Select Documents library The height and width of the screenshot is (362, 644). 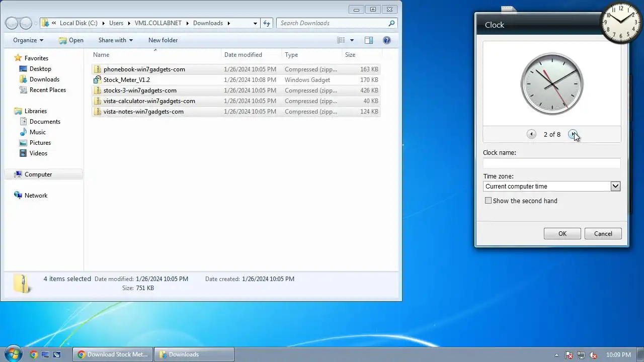45,122
